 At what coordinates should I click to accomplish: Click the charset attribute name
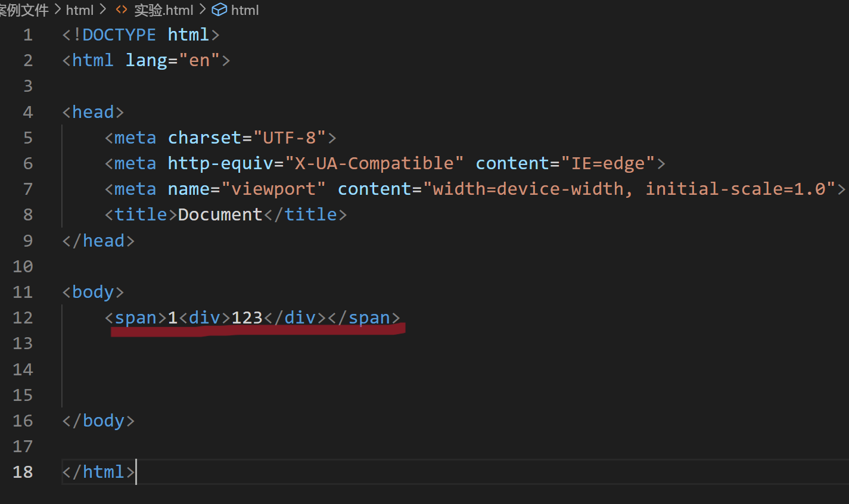point(204,138)
